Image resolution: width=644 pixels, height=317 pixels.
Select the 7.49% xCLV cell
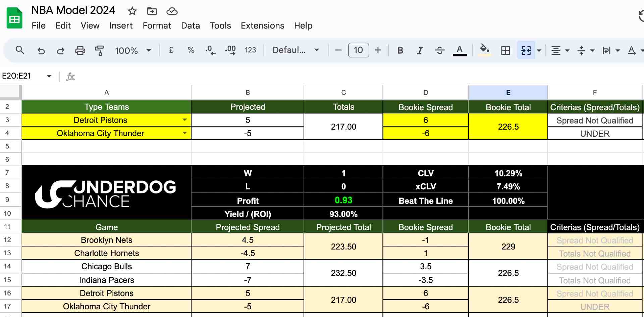click(508, 186)
